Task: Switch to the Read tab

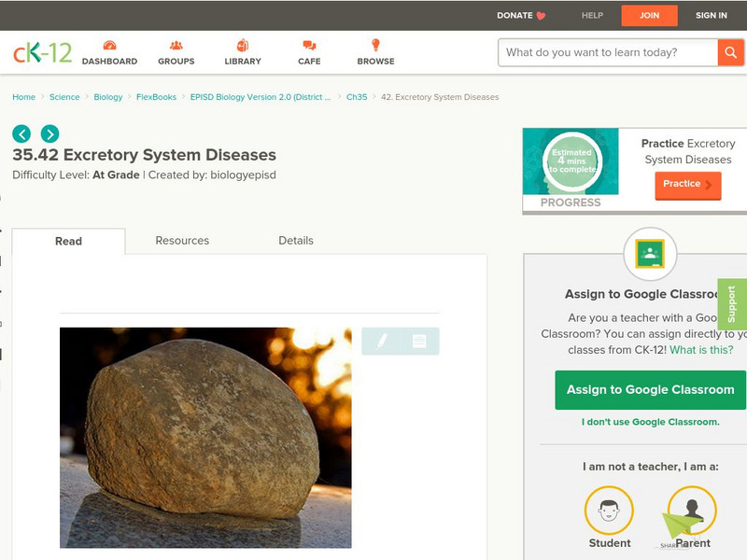Action: tap(68, 241)
